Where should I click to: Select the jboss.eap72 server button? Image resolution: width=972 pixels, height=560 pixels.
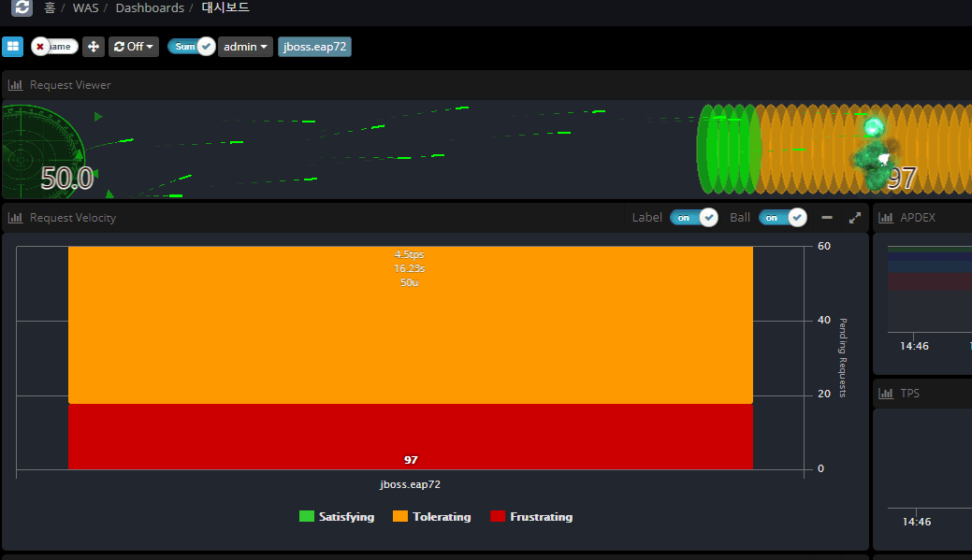[x=314, y=47]
